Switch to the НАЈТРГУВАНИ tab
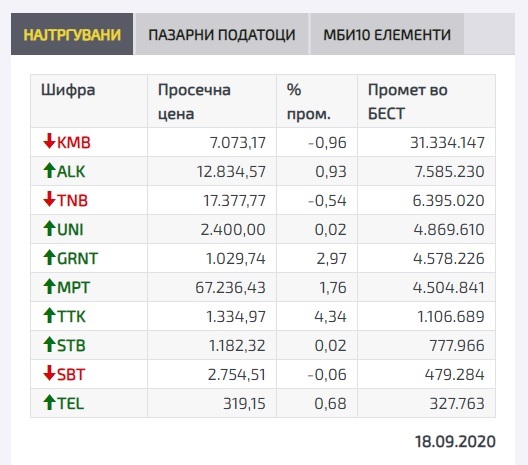The image size is (528, 465). [72, 34]
